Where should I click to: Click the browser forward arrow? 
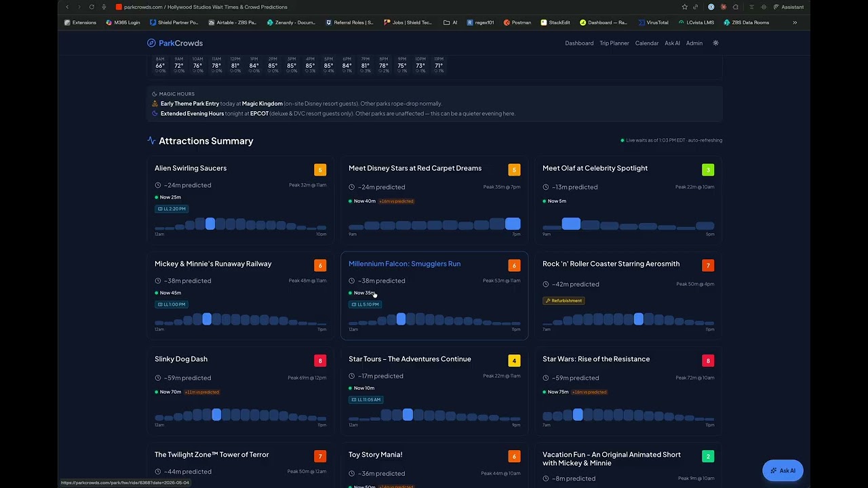click(79, 7)
